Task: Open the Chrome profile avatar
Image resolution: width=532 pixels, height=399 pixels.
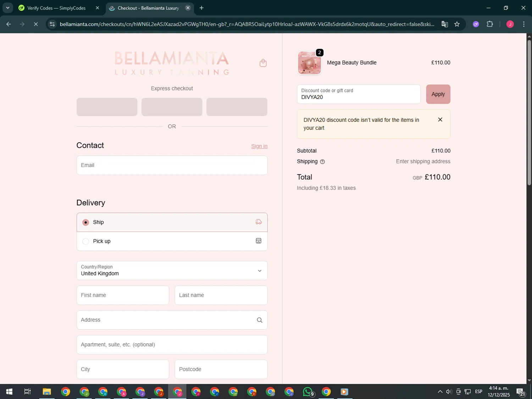Action: [x=510, y=24]
